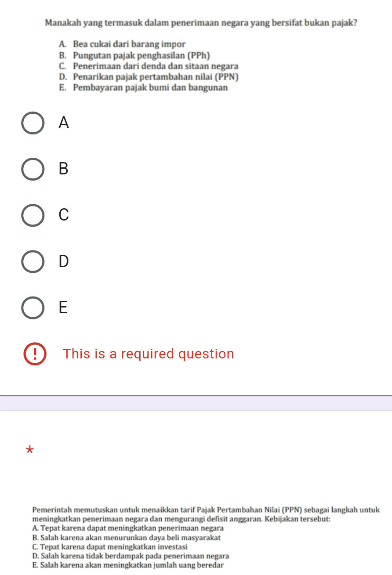Viewport: 392px width, 575px height.
Task: Select the E radio button
Action: click(x=33, y=307)
